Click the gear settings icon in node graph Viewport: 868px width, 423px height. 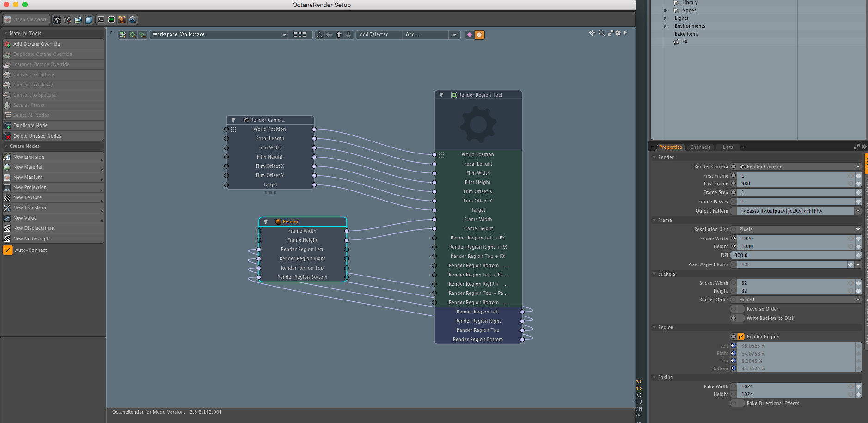[x=618, y=33]
